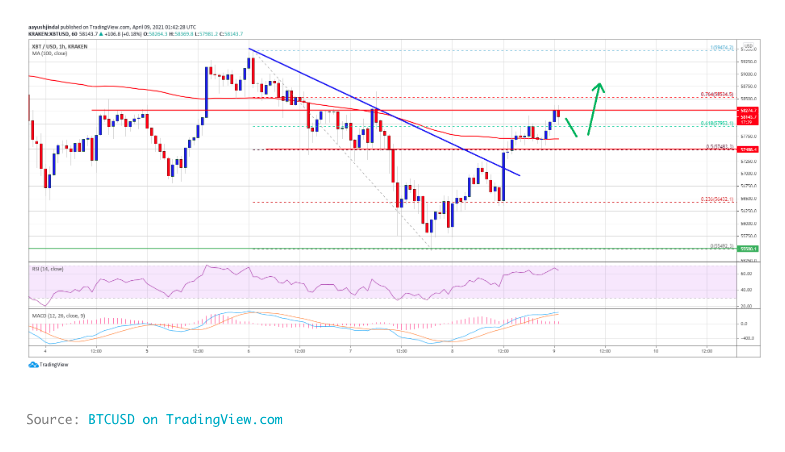Screen dimensions: 785x452
Task: Click the date label 10 on the time axis
Action: point(656,351)
